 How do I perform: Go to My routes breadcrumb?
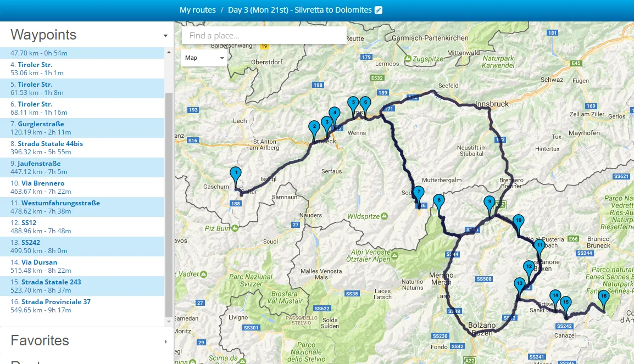[x=198, y=10]
